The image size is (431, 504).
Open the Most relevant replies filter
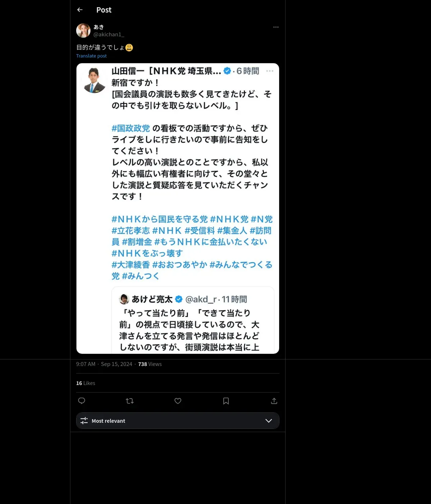(178, 421)
